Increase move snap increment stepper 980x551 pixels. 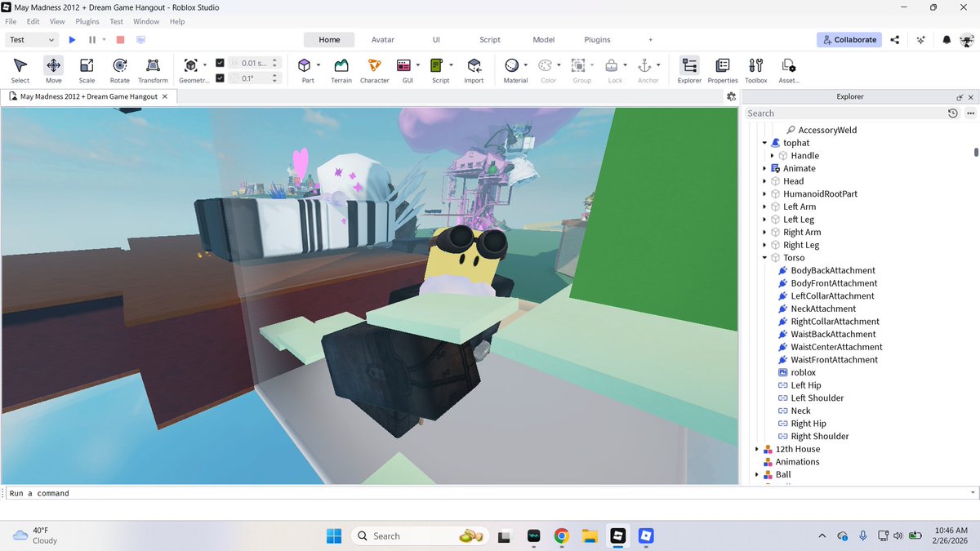point(275,60)
